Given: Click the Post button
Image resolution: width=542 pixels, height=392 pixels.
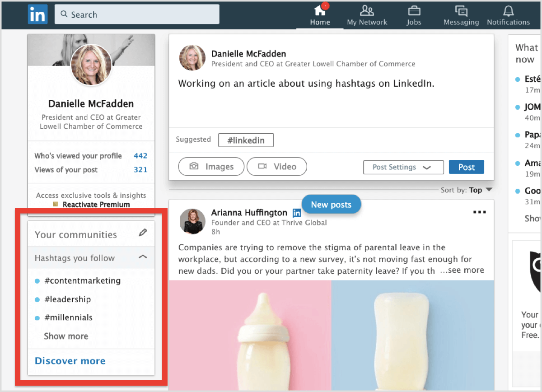Looking at the screenshot, I should (x=467, y=167).
